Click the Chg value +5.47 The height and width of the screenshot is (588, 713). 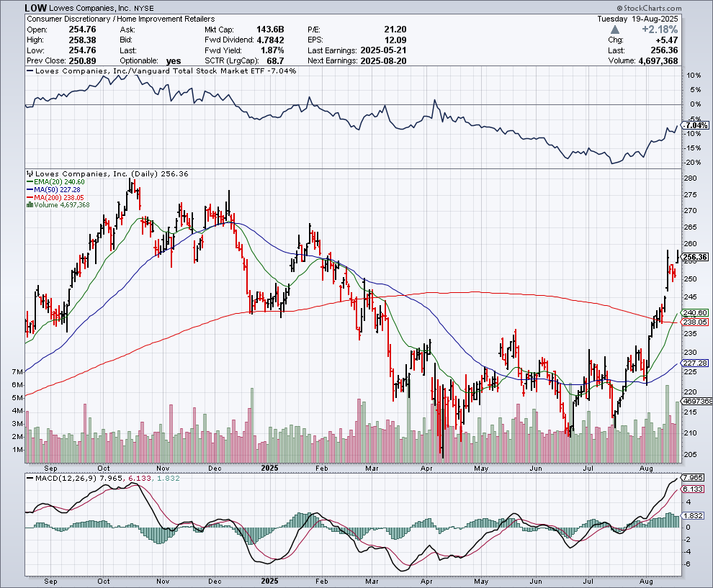click(x=665, y=40)
